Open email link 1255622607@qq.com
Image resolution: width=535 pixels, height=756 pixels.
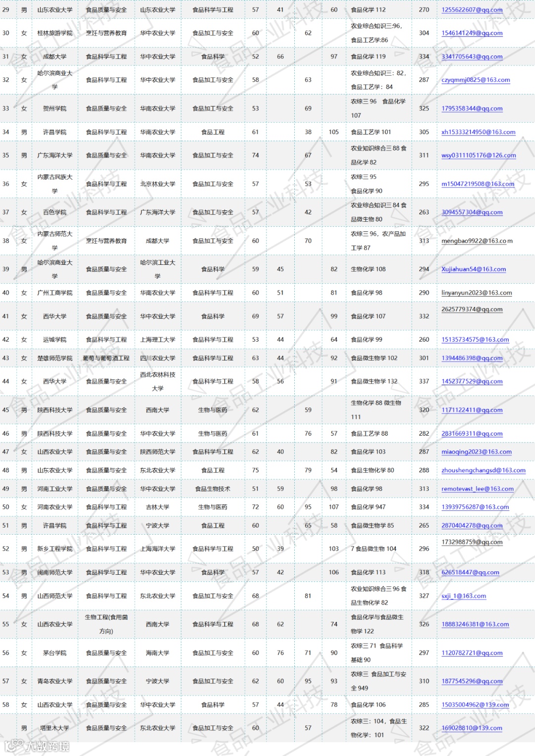[472, 10]
